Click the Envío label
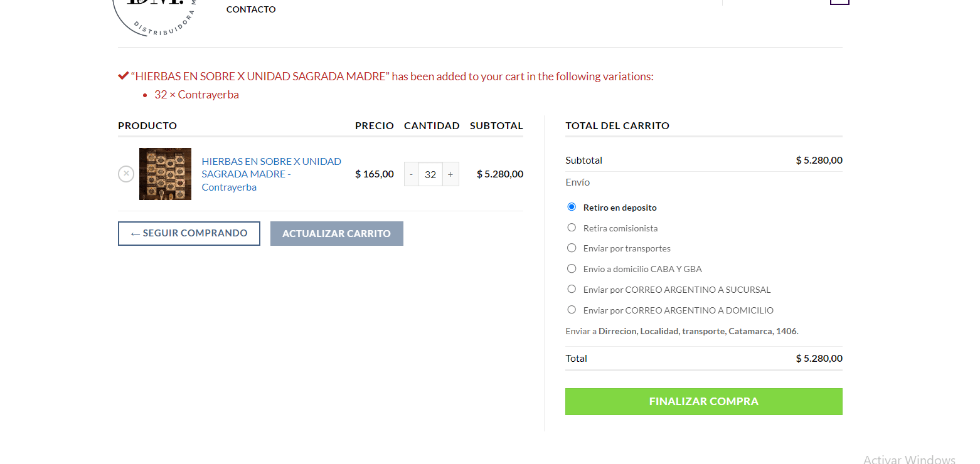Screen dimensions: 980x464 pos(578,182)
